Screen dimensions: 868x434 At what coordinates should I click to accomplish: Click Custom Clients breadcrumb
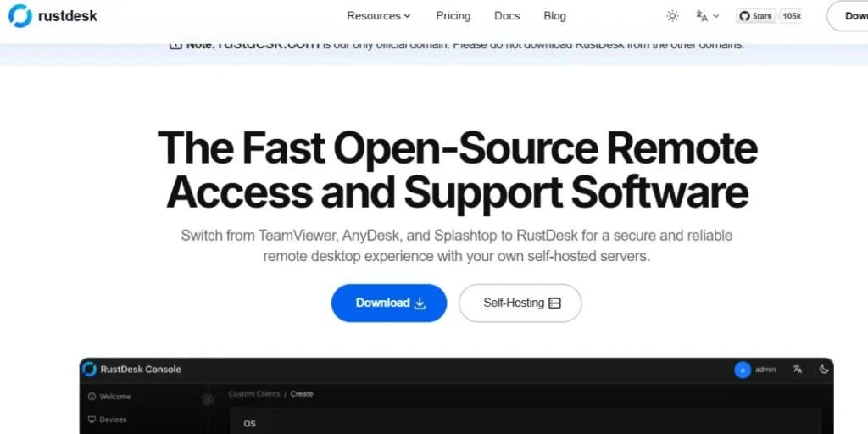click(x=254, y=394)
